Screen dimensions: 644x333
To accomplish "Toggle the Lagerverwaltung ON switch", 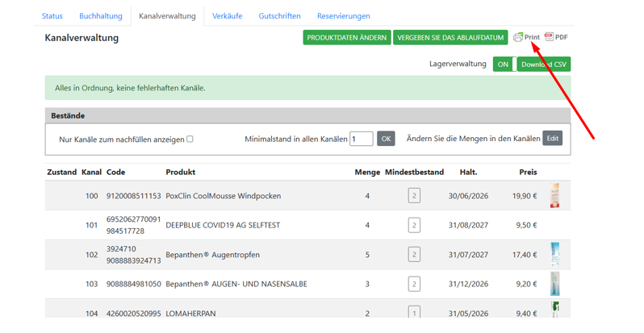I will [x=504, y=65].
